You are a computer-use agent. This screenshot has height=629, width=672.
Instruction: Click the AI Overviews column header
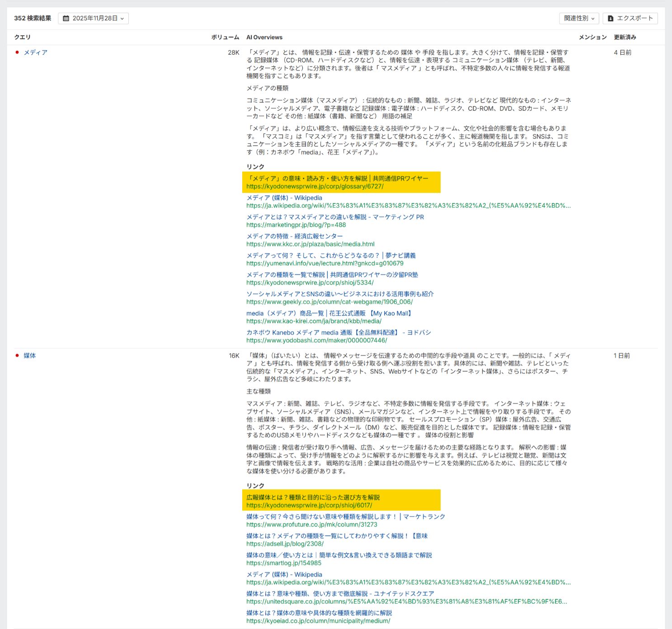click(x=264, y=38)
